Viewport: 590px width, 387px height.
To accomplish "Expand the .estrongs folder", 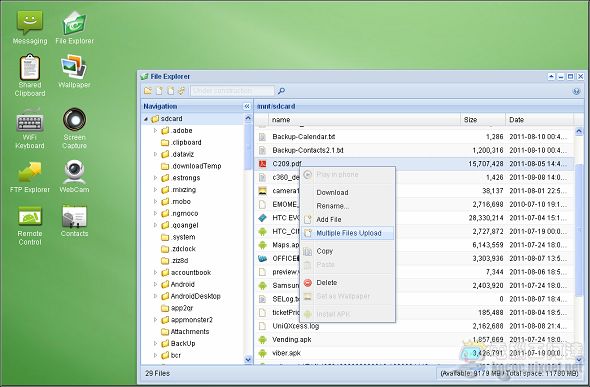I will [x=155, y=178].
